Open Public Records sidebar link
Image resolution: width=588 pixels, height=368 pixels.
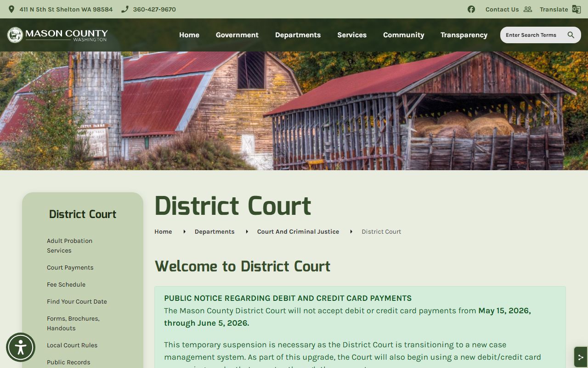[68, 362]
